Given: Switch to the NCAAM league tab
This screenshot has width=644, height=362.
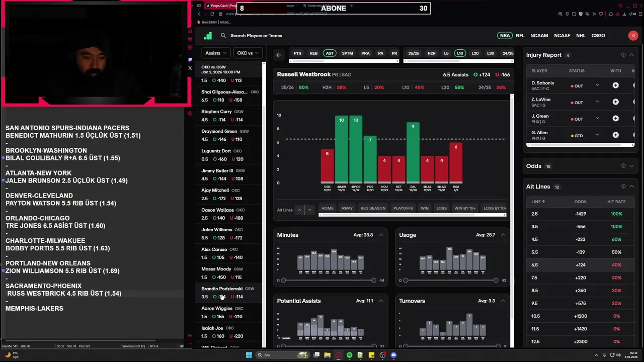Looking at the screenshot, I should coord(539,36).
